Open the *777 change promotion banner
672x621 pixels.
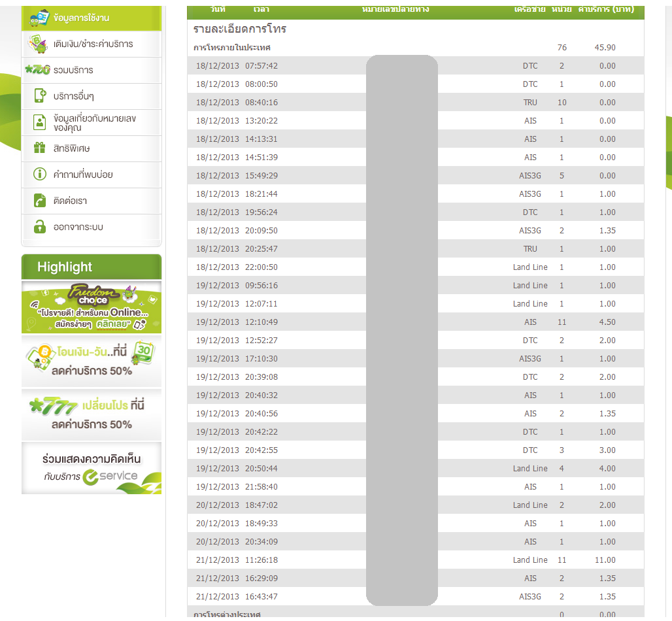pyautogui.click(x=92, y=414)
